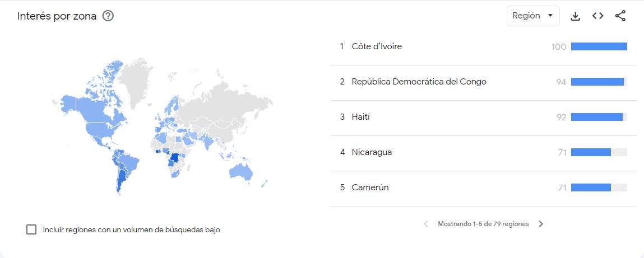Screen dimensions: 644x258
Task: Go to next page of regions
Action: (541, 224)
